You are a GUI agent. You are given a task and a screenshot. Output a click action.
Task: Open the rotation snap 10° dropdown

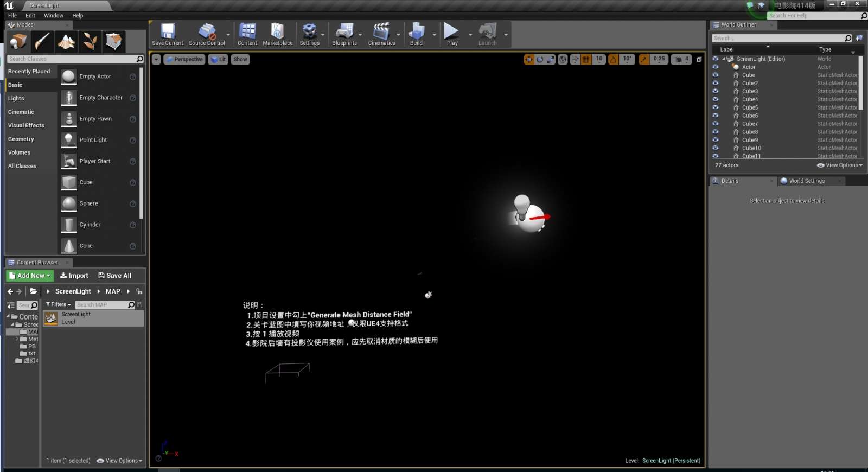click(627, 59)
